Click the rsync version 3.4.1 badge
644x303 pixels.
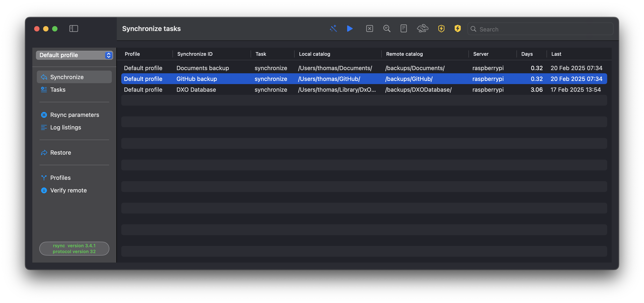[74, 248]
